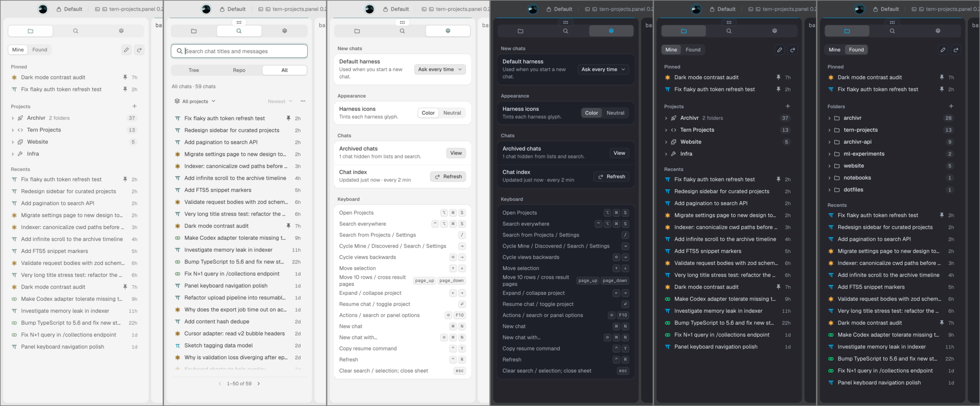Screen dimensions: 980x406
Task: Click Refresh for Chat index in the light settings panel
Action: (448, 177)
